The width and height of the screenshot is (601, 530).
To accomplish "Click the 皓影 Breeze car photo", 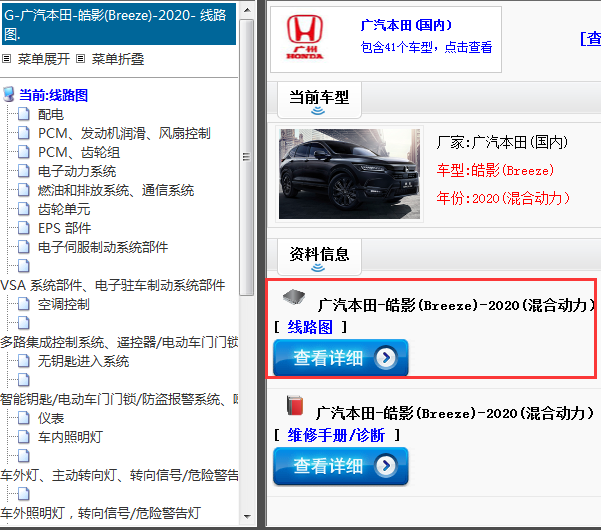I will tap(349, 174).
